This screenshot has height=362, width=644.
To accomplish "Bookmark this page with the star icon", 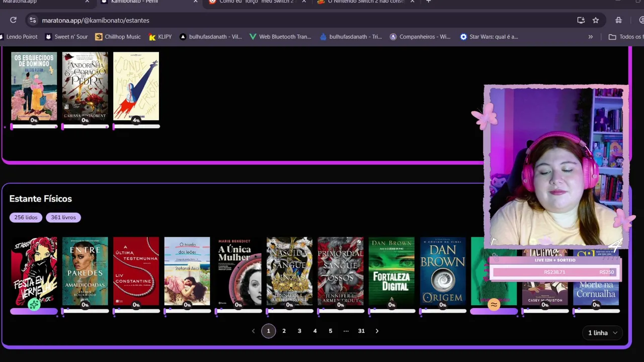I will [x=596, y=20].
